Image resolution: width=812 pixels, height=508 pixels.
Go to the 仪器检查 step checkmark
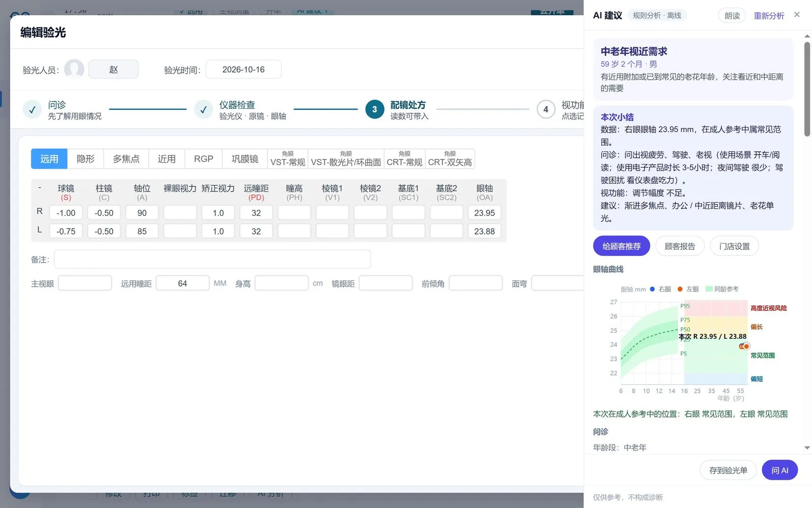click(x=203, y=109)
